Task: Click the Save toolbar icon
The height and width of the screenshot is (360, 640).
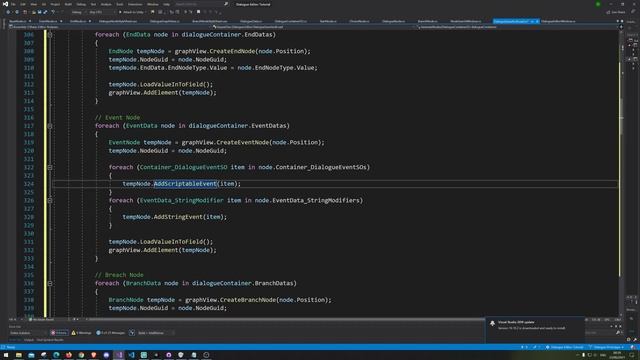Action: 40,12
